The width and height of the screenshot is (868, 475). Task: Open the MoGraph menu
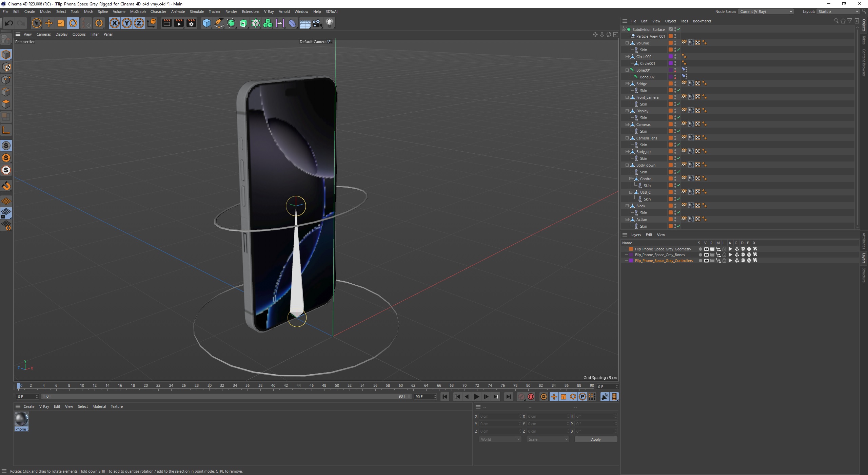[138, 12]
